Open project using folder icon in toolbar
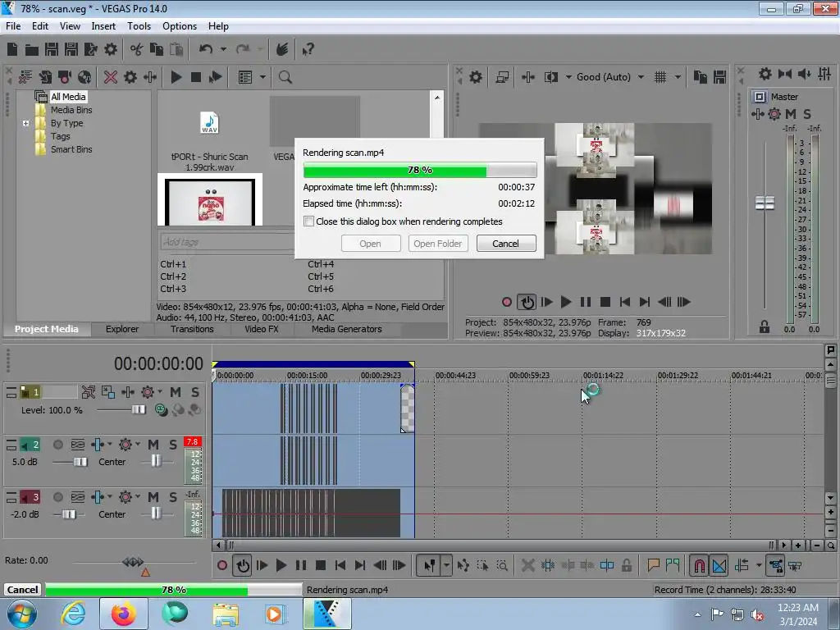This screenshot has height=630, width=840. click(32, 50)
